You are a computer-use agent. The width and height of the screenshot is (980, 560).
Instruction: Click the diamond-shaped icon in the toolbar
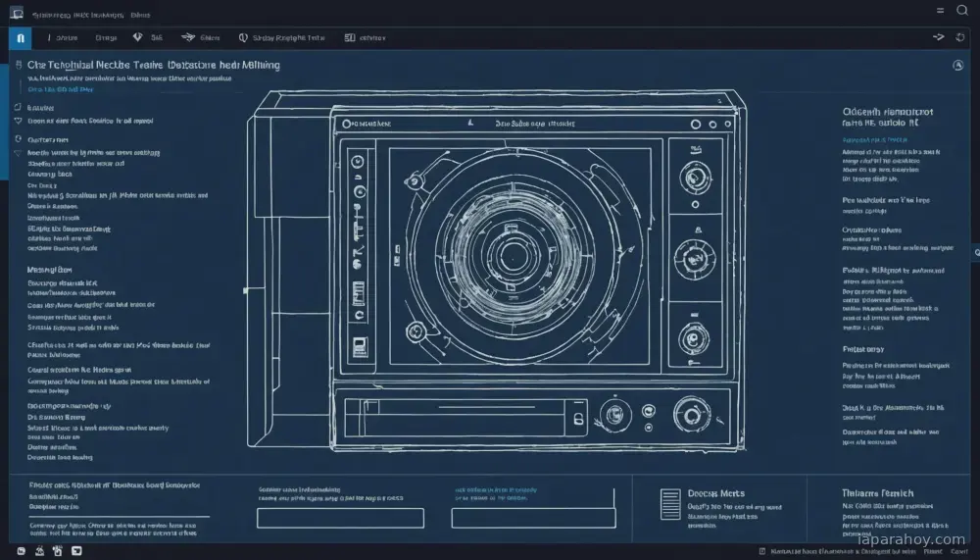(137, 37)
